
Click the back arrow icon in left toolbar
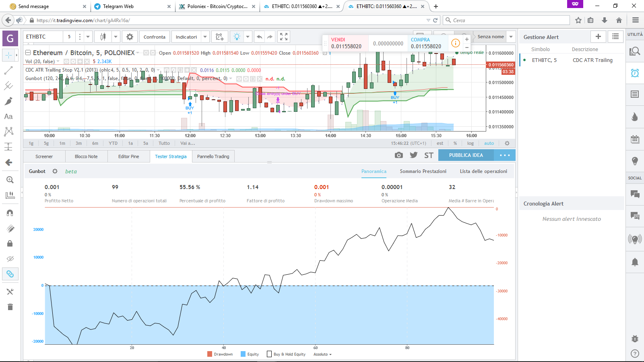point(8,162)
